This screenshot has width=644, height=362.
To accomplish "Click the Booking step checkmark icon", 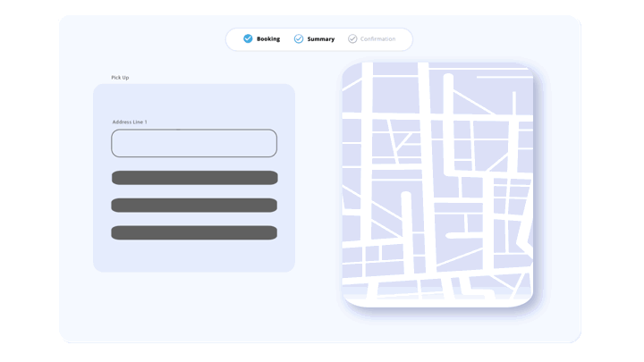I will click(248, 38).
